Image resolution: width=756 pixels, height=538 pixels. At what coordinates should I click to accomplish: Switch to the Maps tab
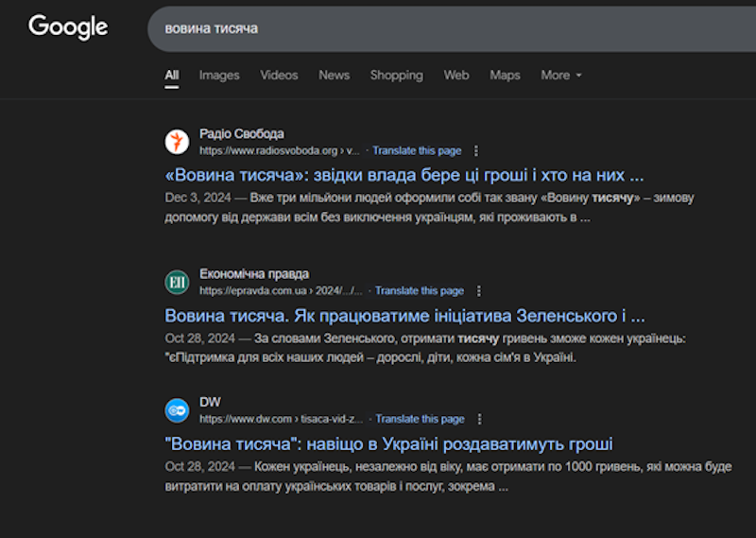(505, 76)
